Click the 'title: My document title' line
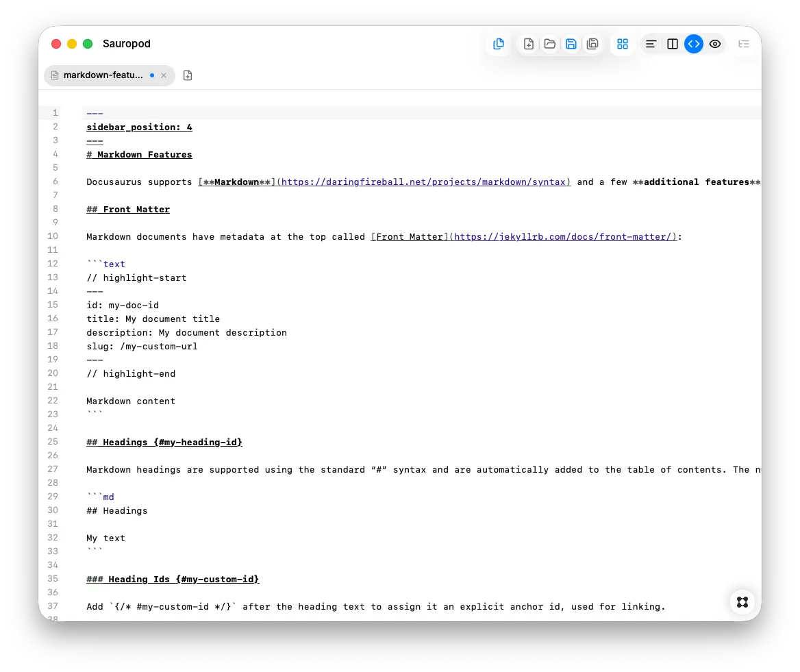The image size is (800, 672). pyautogui.click(x=153, y=319)
